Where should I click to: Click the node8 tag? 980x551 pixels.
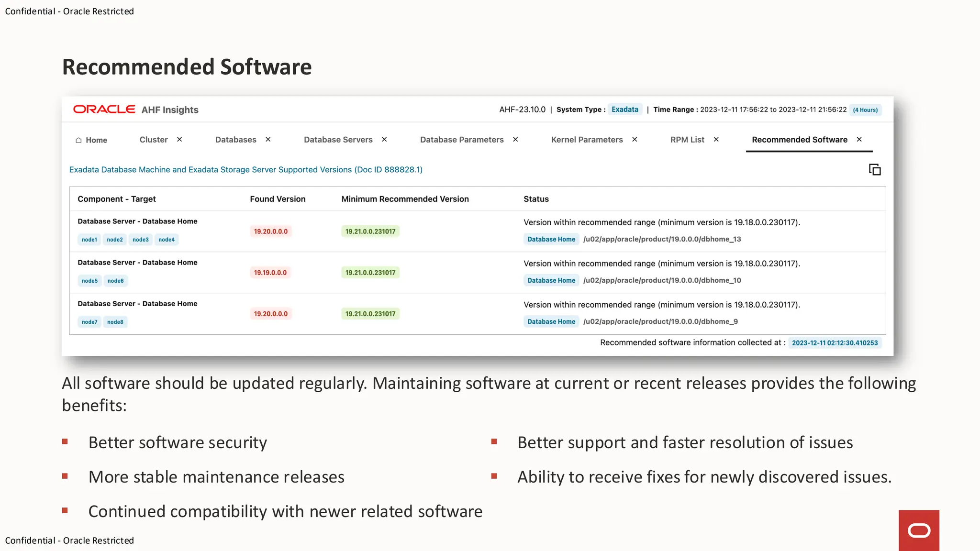click(x=115, y=322)
